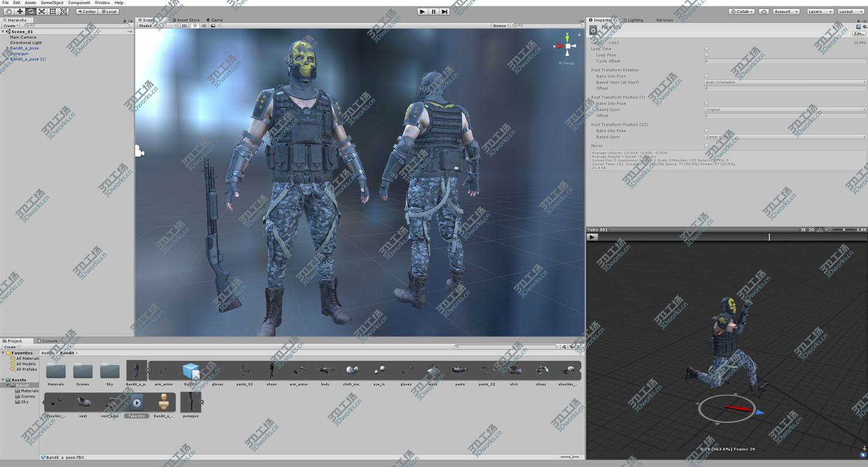
Task: Select the Bip001 prefab cube asset
Action: click(191, 374)
